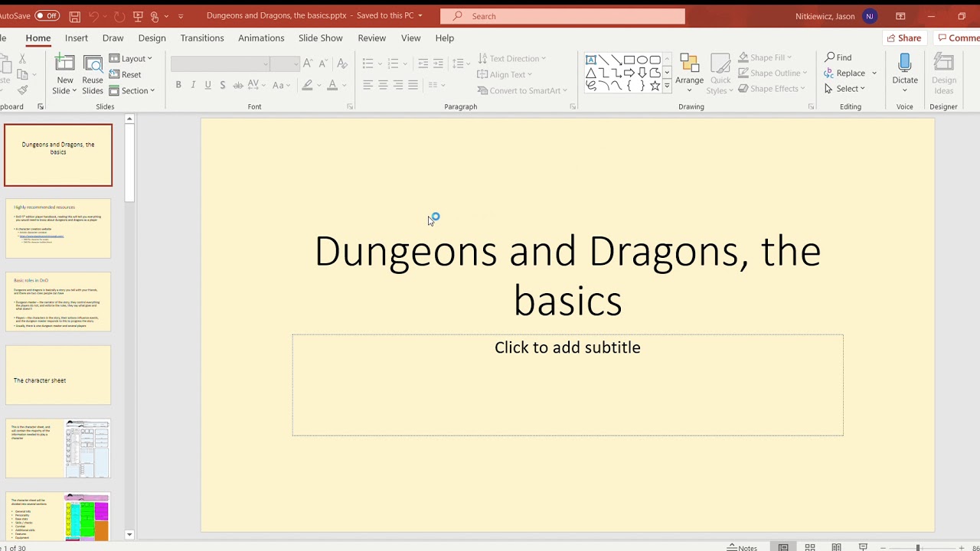Click the Share button
This screenshot has width=980, height=551.
[903, 37]
